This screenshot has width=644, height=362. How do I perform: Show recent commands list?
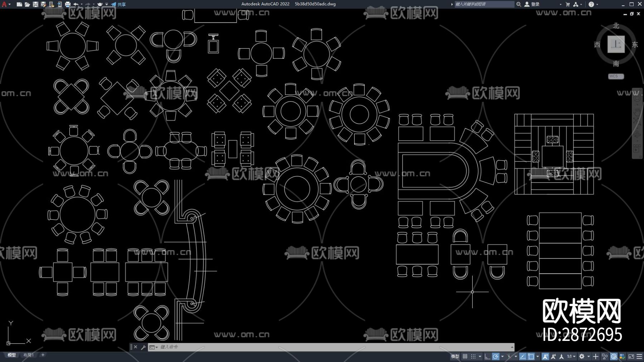point(153,347)
